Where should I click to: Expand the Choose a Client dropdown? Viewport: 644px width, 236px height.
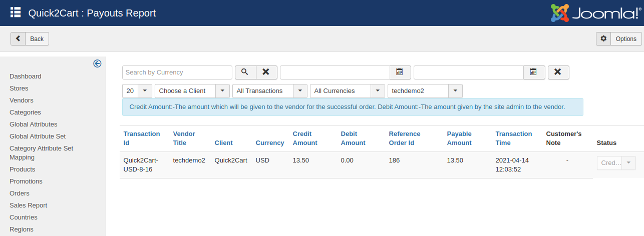[x=192, y=91]
